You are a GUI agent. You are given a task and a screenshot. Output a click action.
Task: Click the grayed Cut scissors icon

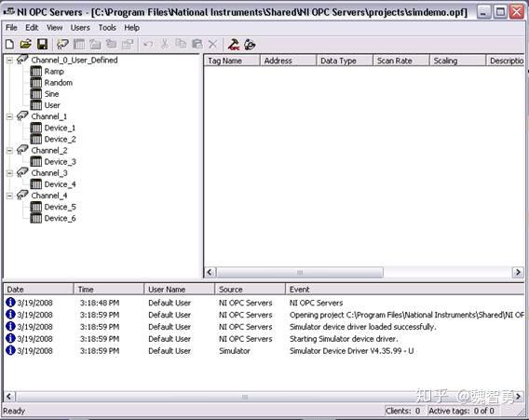click(x=164, y=44)
